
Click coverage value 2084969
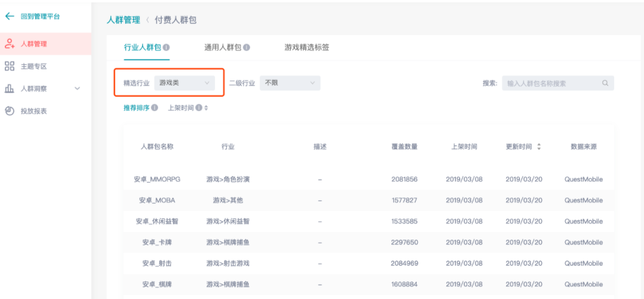(x=405, y=263)
